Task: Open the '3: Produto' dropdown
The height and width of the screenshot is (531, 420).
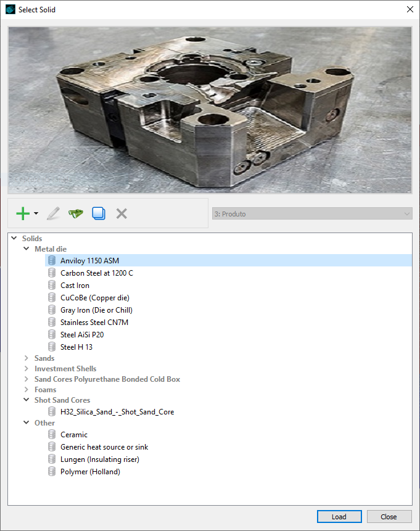Action: [312, 213]
